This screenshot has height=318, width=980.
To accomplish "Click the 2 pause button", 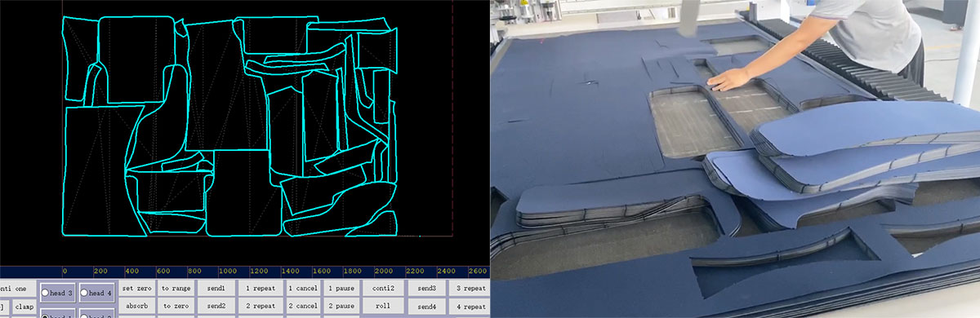I will pos(341,306).
